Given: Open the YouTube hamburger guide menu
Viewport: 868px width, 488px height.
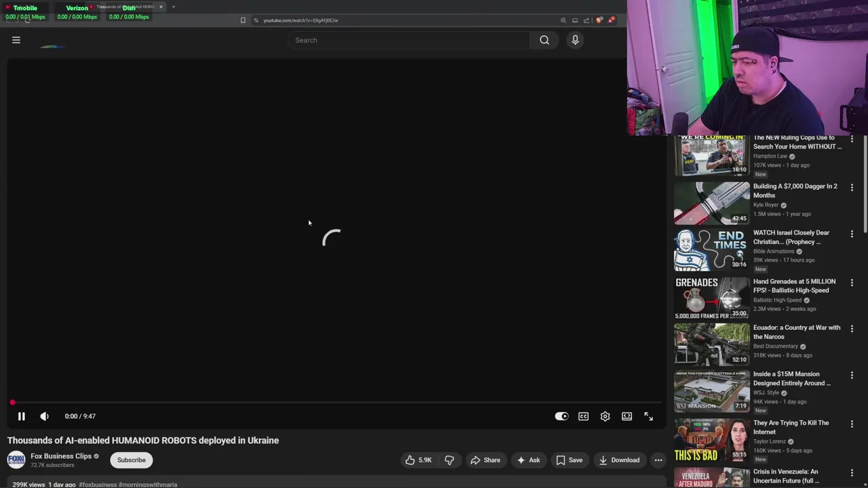Looking at the screenshot, I should click(x=16, y=40).
